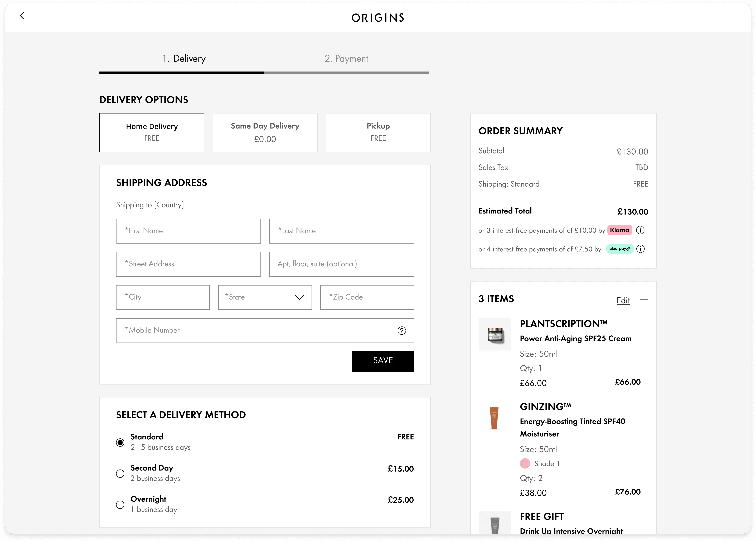Click the pink Shade 1 swatch

pos(525,463)
